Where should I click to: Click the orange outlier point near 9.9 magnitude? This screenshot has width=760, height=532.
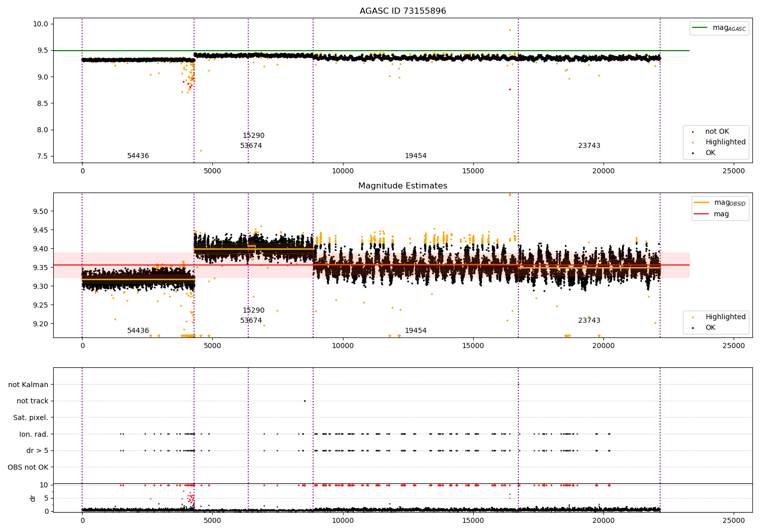tap(510, 30)
